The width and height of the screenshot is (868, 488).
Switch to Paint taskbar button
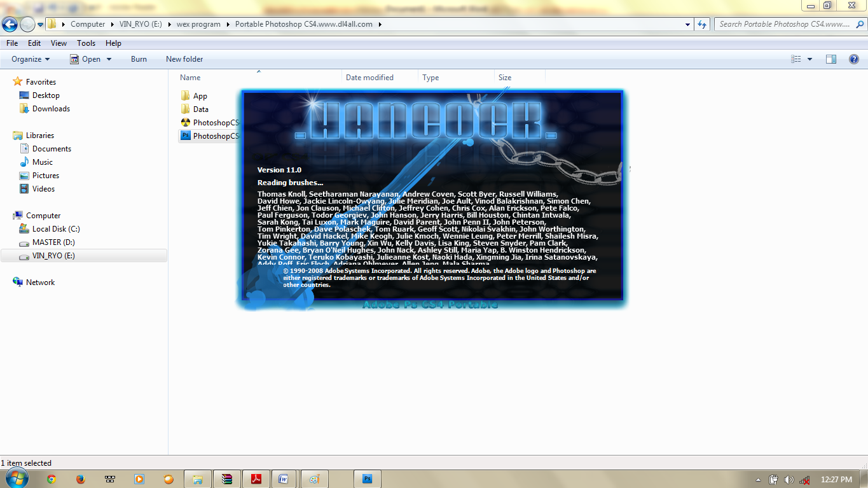coord(315,479)
